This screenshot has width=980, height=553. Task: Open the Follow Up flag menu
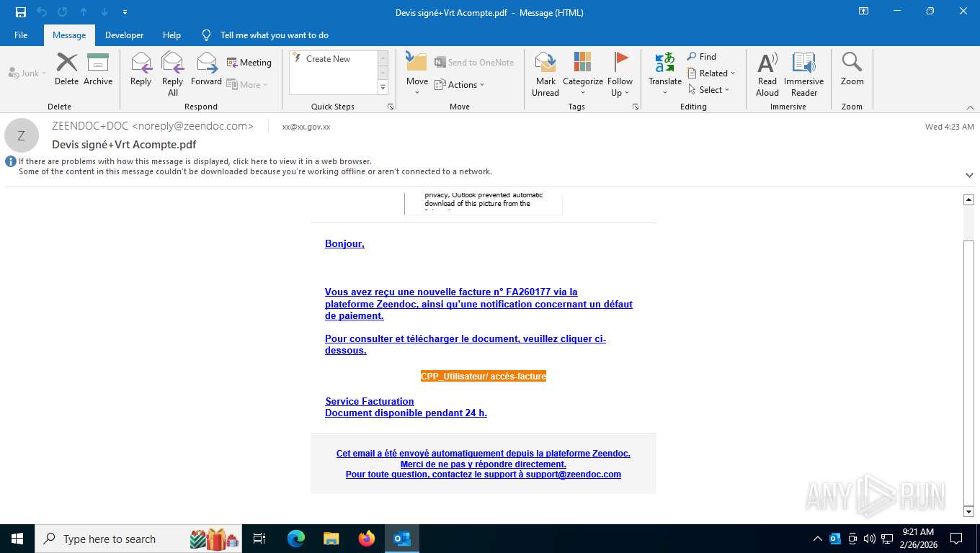click(620, 74)
